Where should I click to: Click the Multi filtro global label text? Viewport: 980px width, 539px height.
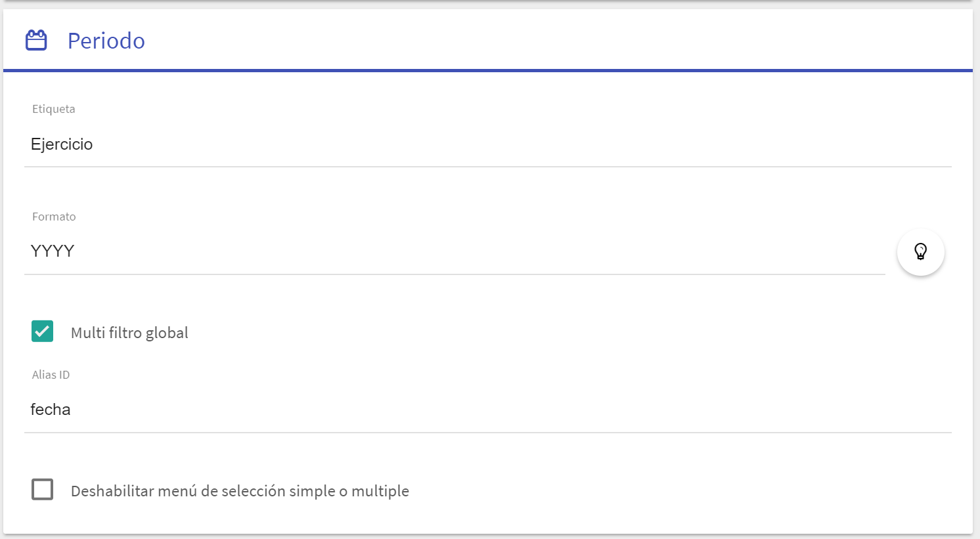click(129, 333)
